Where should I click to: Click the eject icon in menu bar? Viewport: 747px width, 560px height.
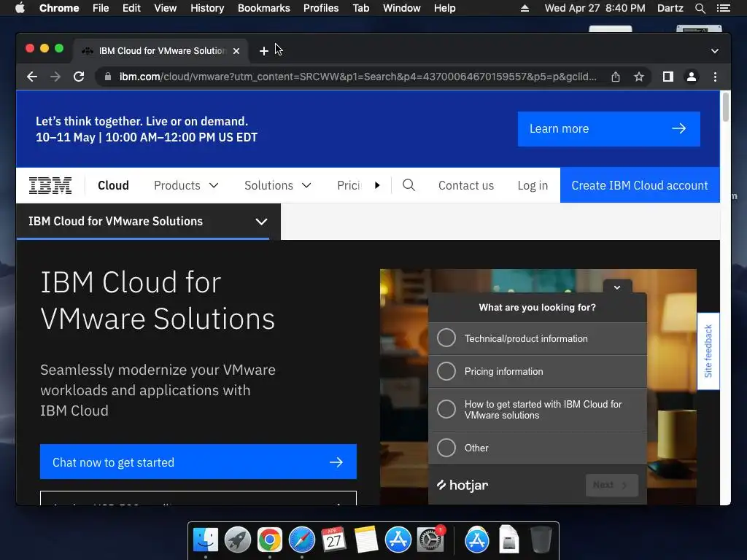click(x=525, y=8)
